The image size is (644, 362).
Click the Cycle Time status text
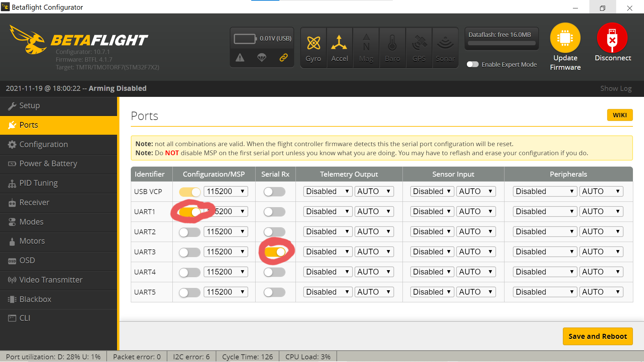click(x=248, y=357)
